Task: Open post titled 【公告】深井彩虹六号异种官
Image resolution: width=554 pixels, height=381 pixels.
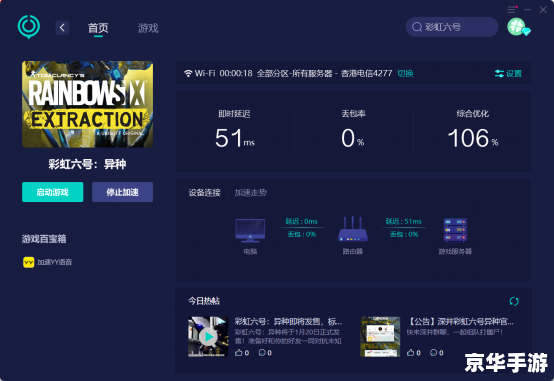Action: (x=460, y=321)
